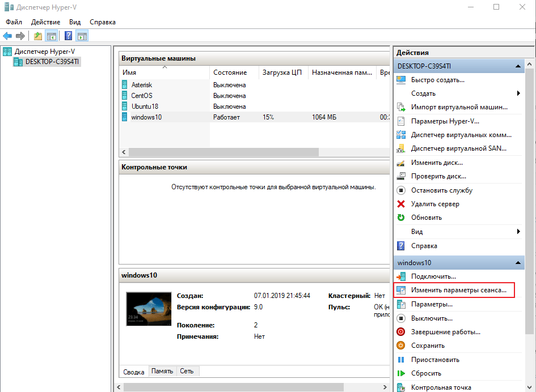Click the Сбросить reset icon
Screen dimensions: 536x392
401,374
